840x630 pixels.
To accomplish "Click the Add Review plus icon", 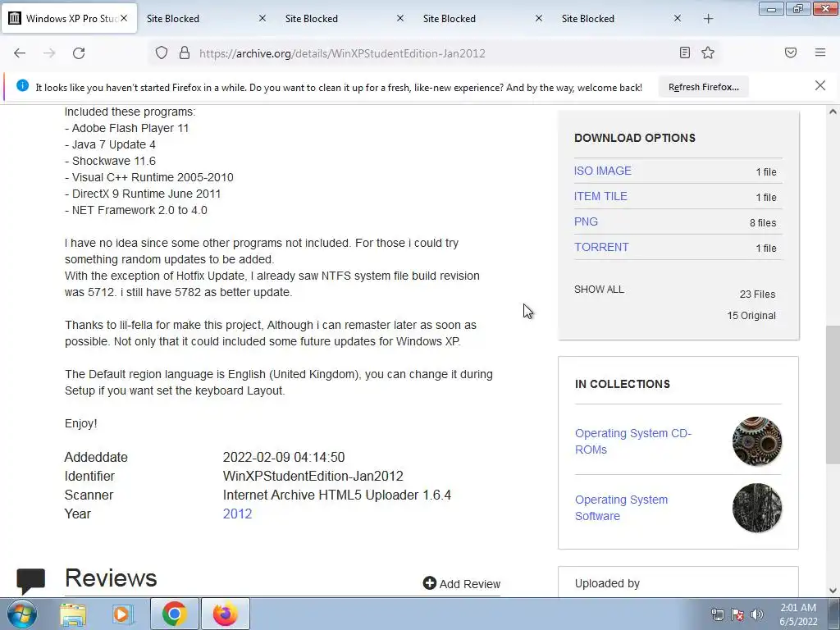I will tap(430, 583).
